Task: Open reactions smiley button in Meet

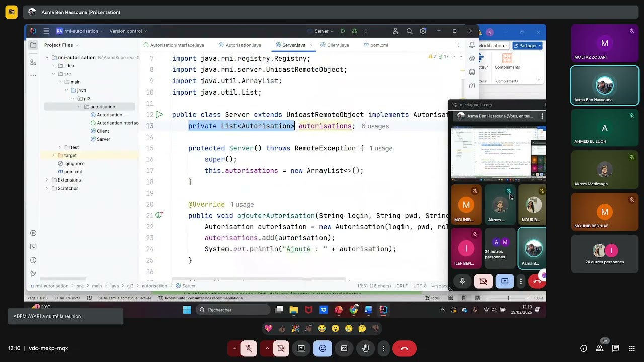Action: pos(323,348)
